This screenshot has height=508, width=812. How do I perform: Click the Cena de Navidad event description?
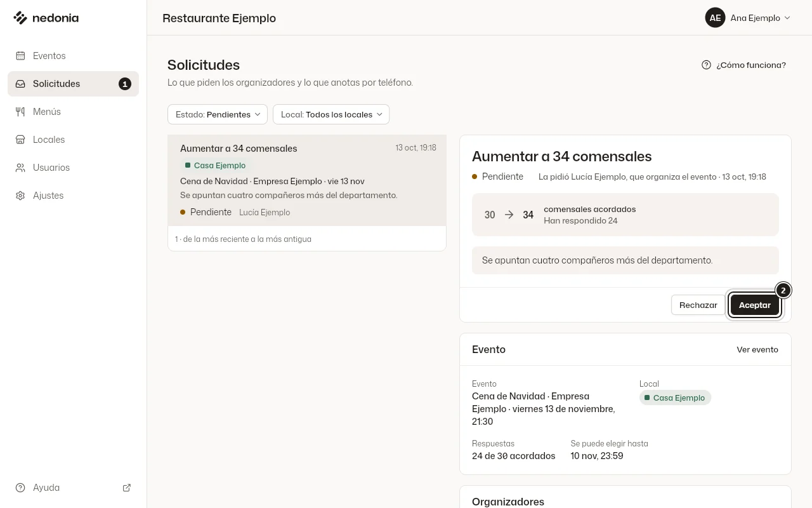544,409
